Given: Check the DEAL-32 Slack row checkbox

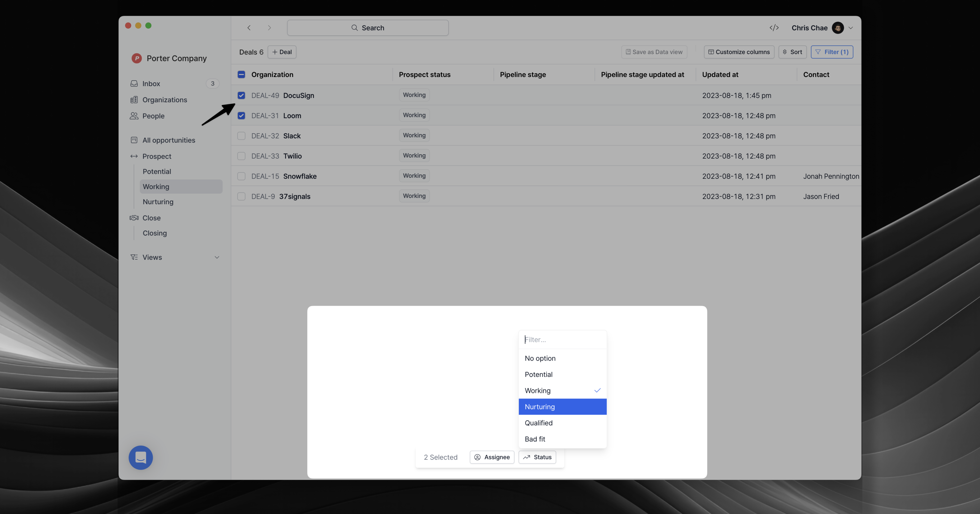Looking at the screenshot, I should click(241, 136).
